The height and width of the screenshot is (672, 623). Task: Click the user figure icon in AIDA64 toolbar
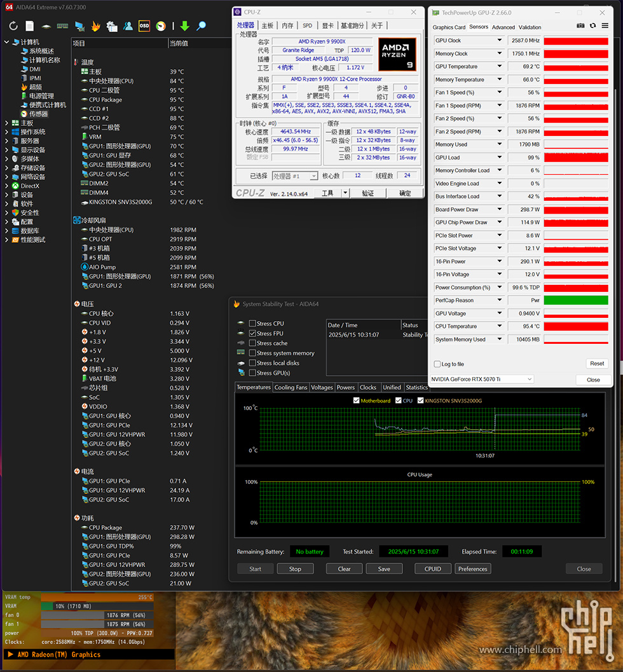[x=128, y=26]
